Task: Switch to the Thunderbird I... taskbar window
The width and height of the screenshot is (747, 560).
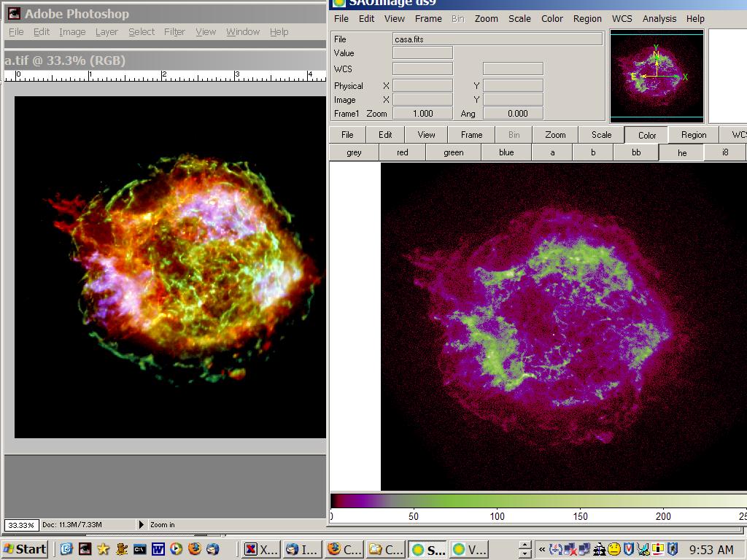Action: 303,550
